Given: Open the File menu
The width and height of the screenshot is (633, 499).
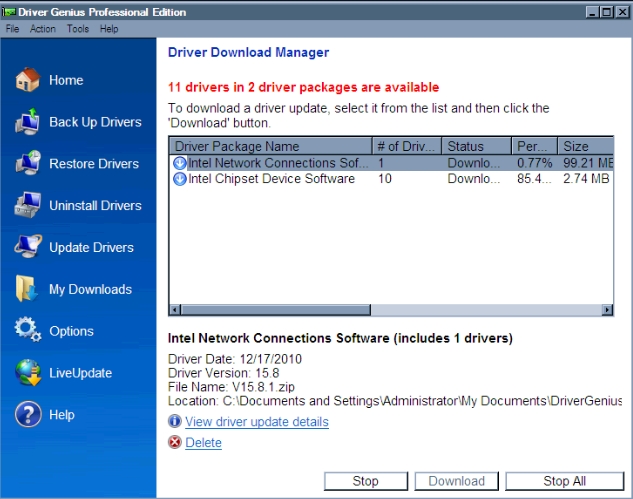Looking at the screenshot, I should [12, 29].
